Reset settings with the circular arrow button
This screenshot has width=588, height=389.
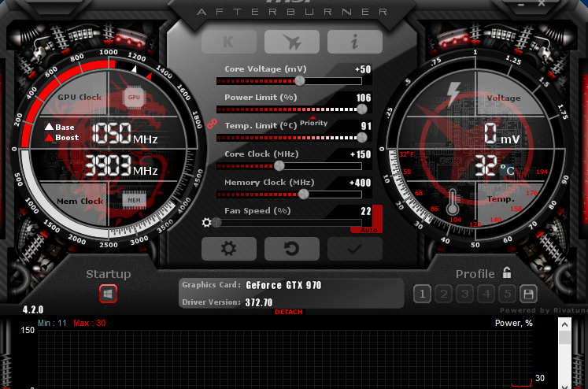292,249
